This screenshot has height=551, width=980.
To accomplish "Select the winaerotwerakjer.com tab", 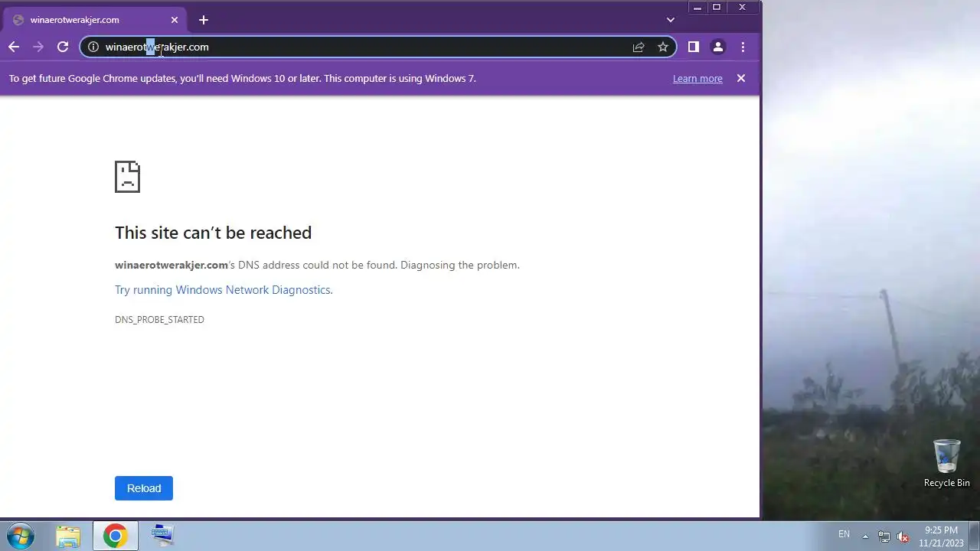I will (96, 20).
